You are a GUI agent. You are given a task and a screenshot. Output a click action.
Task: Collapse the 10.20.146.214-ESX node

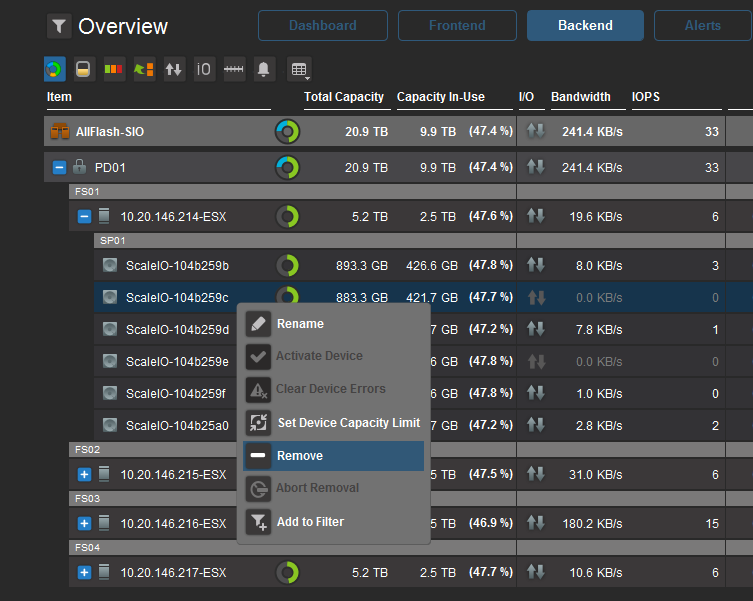click(84, 216)
